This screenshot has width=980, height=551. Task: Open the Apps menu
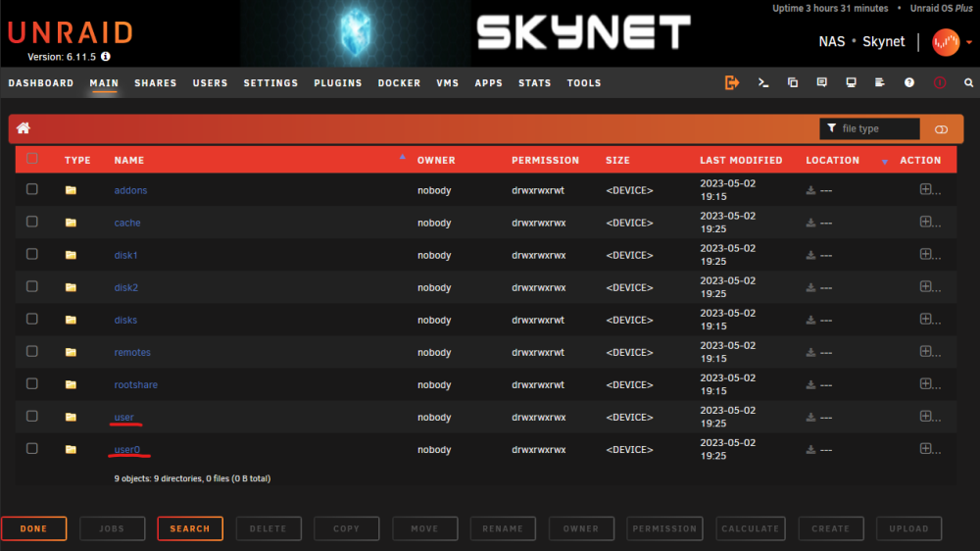(x=489, y=83)
